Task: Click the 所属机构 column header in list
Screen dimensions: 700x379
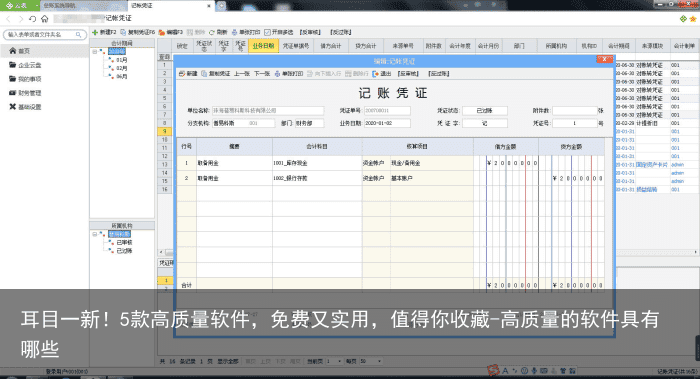Action: 556,46
